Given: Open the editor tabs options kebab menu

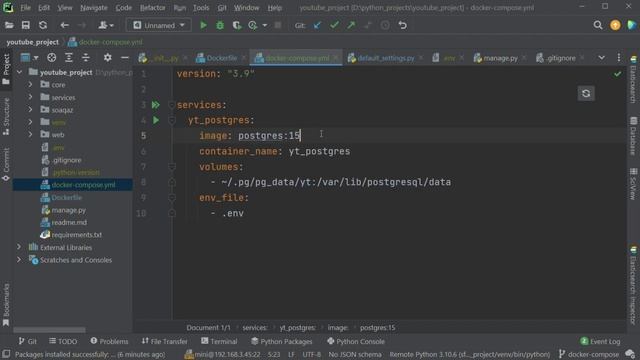Looking at the screenshot, I should coord(619,58).
